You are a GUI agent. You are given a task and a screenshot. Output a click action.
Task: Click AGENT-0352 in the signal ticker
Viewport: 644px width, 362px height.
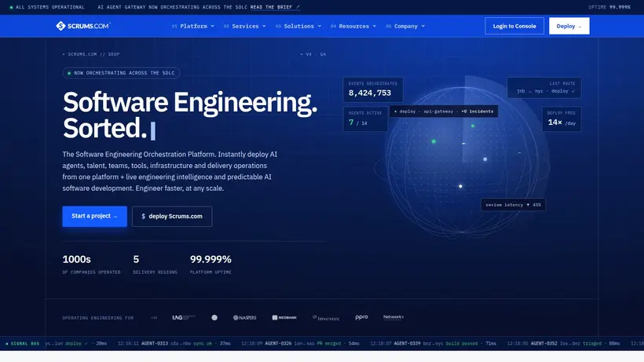point(543,343)
